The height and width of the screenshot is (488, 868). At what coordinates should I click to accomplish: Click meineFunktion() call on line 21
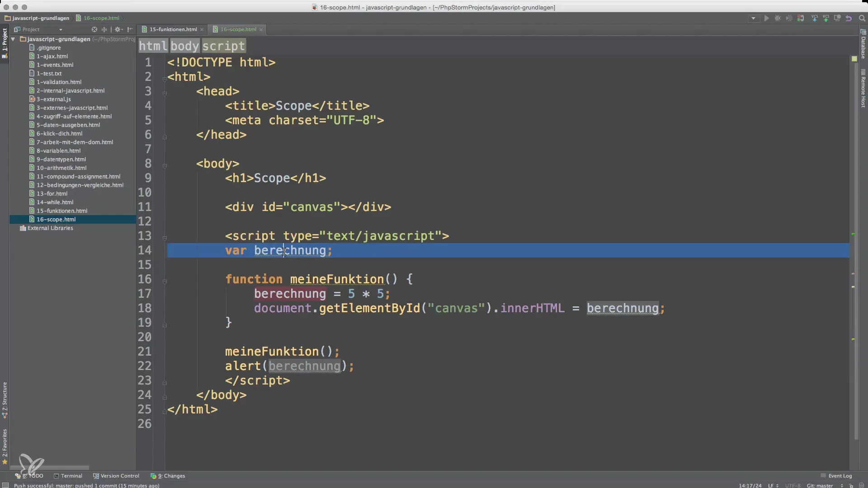tap(279, 352)
